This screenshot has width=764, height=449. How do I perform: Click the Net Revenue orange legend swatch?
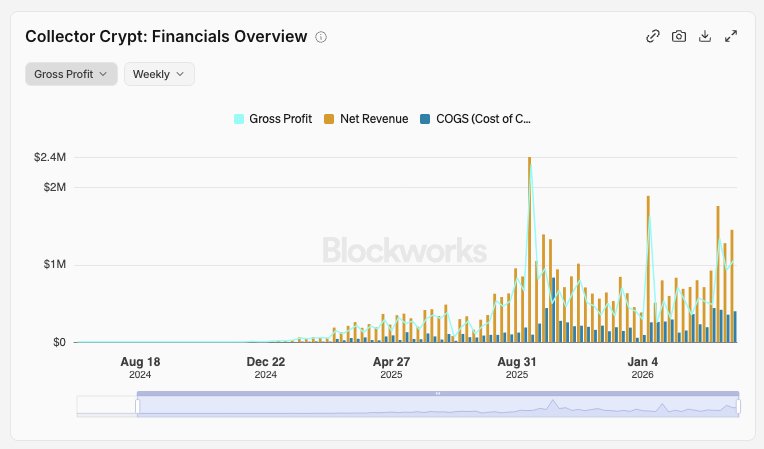pos(329,118)
